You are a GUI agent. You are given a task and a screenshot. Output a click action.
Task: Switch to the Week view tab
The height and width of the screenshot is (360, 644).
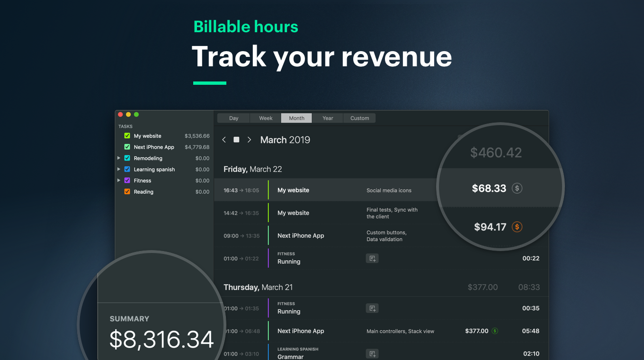[x=265, y=117]
